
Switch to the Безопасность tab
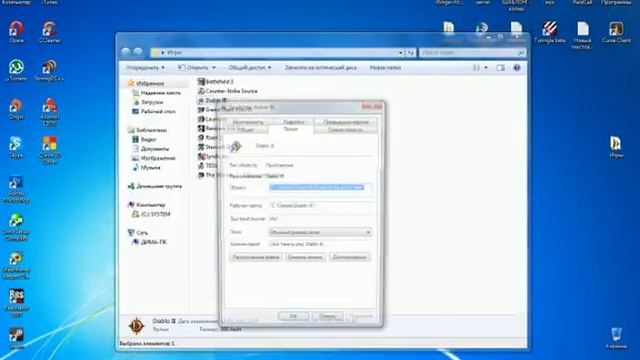248,122
